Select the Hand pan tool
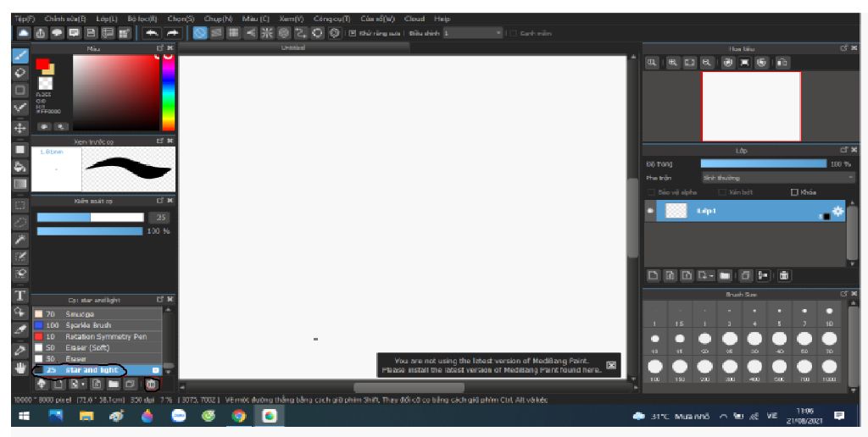Image resolution: width=868 pixels, height=437 pixels. coord(20,368)
